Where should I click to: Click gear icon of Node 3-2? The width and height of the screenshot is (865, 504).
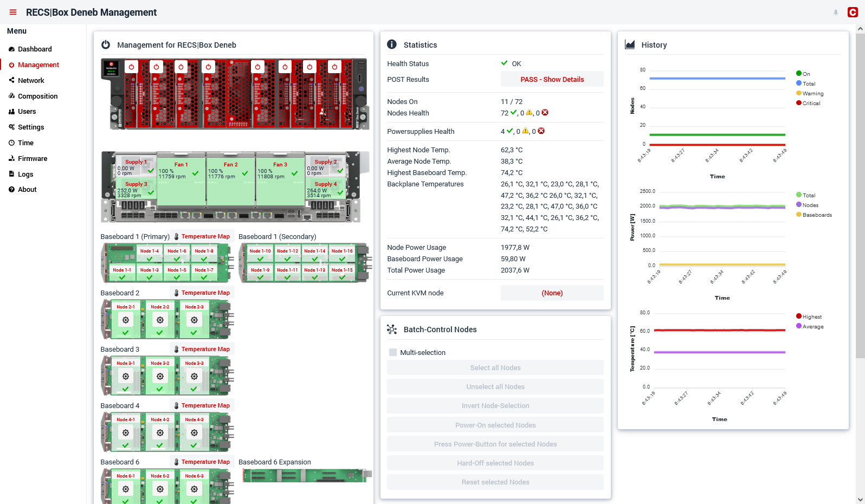pos(160,376)
